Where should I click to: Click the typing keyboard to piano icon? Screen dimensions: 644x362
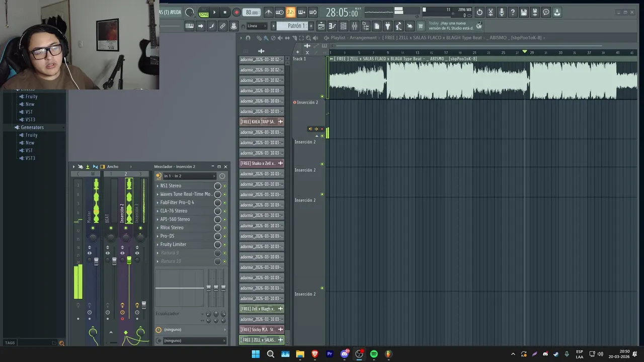click(189, 26)
